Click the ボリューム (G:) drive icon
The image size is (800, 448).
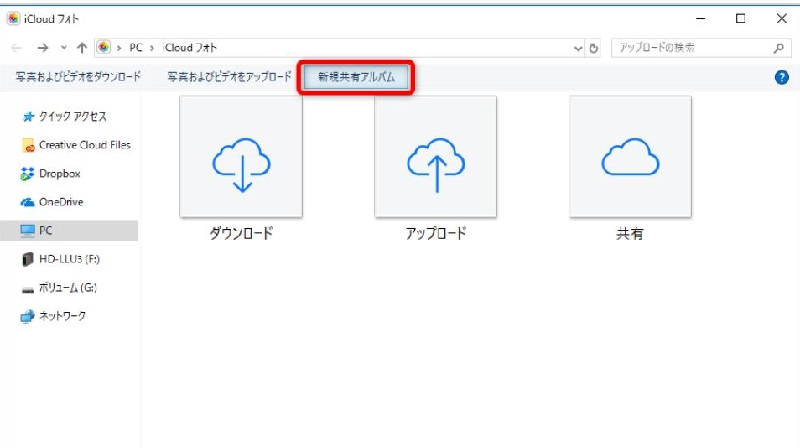pos(28,290)
